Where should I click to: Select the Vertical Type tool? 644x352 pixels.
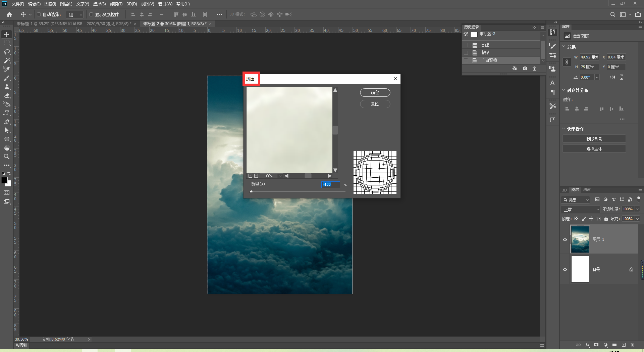pyautogui.click(x=7, y=113)
